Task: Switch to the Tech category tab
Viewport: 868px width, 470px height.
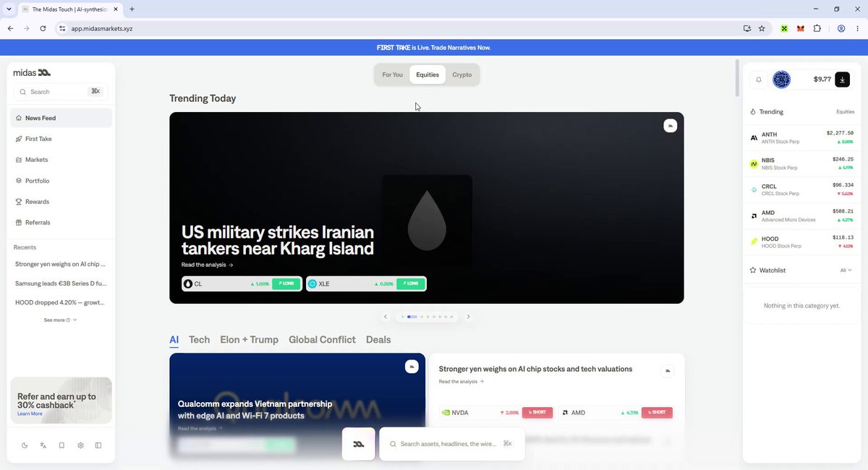Action: [199, 339]
